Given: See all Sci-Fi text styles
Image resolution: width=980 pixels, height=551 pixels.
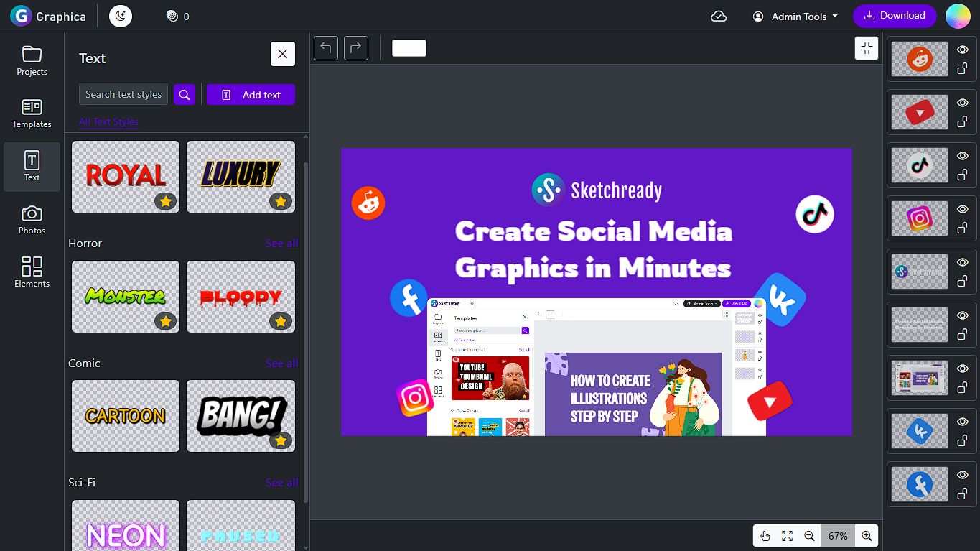Looking at the screenshot, I should 281,483.
